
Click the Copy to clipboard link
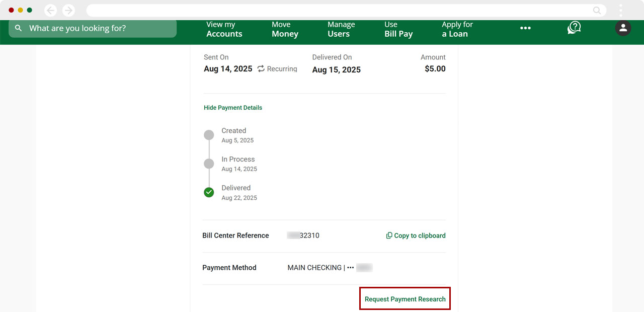coord(420,236)
